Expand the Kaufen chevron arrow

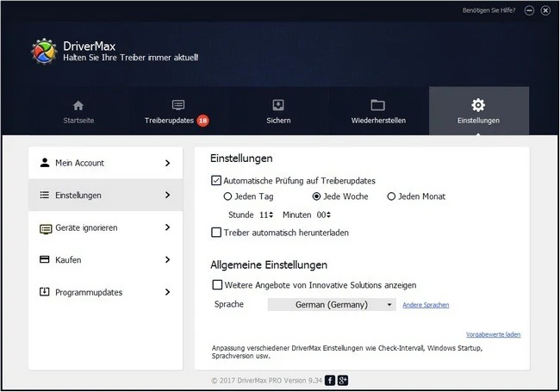click(167, 259)
